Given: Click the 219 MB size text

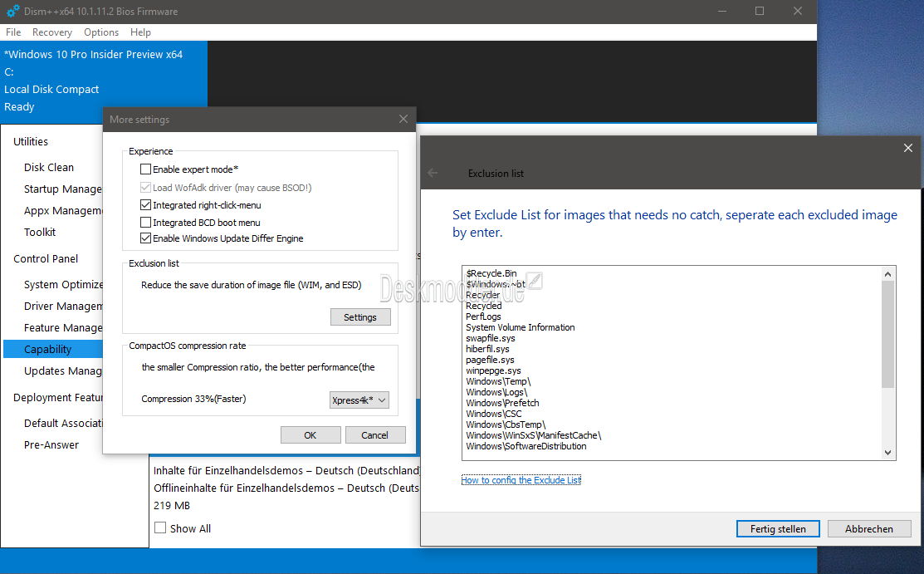Looking at the screenshot, I should [x=172, y=506].
